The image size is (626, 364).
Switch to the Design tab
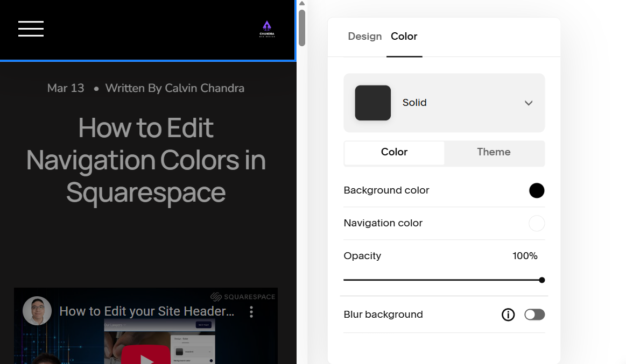click(x=365, y=36)
